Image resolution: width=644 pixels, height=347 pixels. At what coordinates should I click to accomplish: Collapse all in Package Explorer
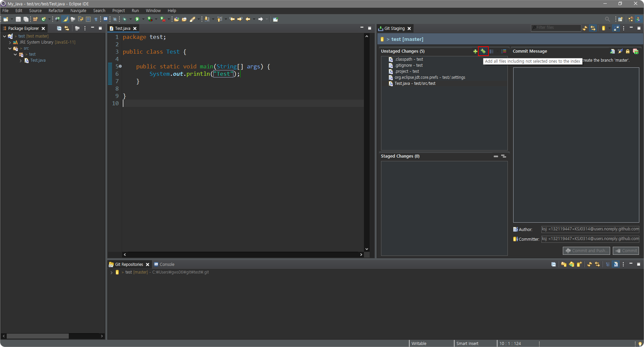tap(59, 28)
